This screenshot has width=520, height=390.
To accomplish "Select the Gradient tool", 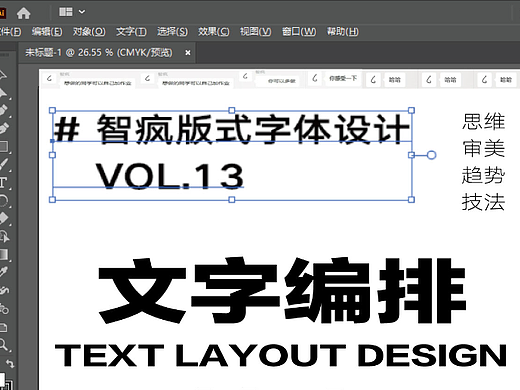I will pyautogui.click(x=4, y=254).
